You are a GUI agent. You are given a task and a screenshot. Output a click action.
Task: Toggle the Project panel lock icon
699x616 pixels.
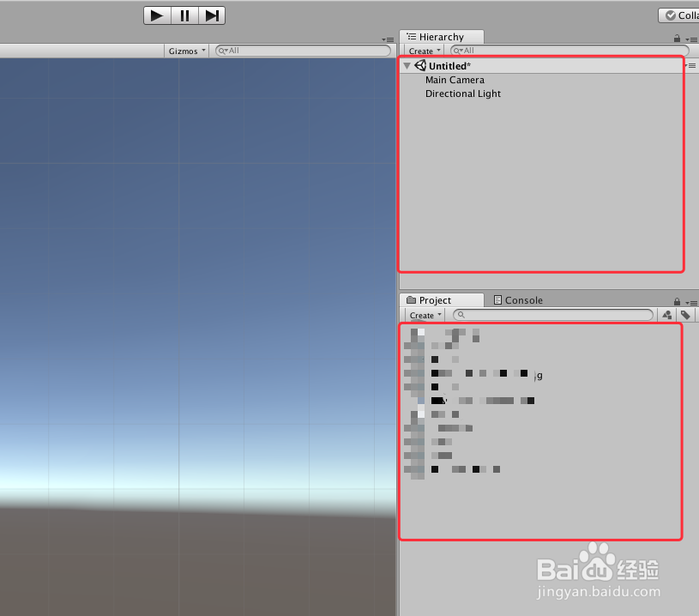(677, 301)
